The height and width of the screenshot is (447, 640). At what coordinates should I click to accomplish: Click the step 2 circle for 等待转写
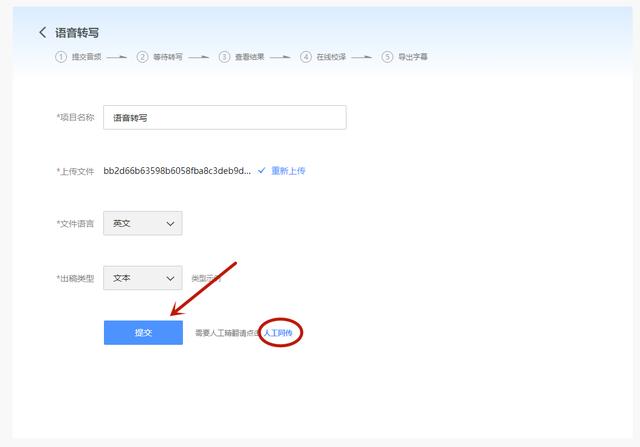(x=142, y=57)
